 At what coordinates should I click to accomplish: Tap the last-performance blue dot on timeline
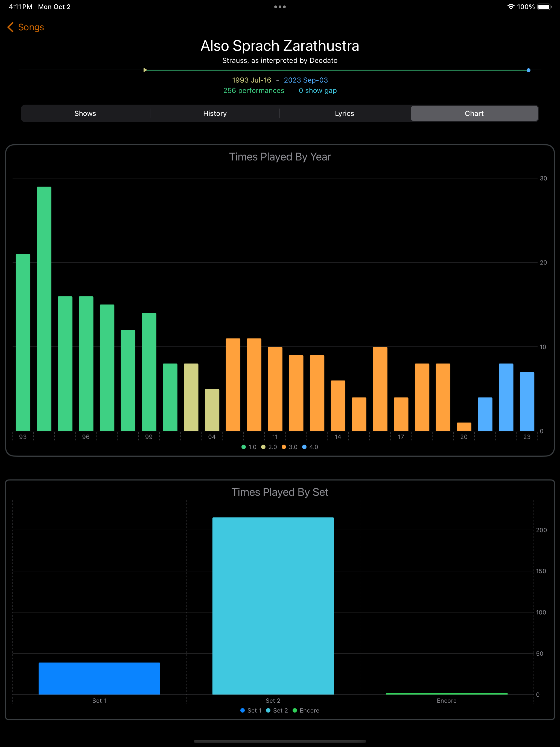click(x=529, y=70)
